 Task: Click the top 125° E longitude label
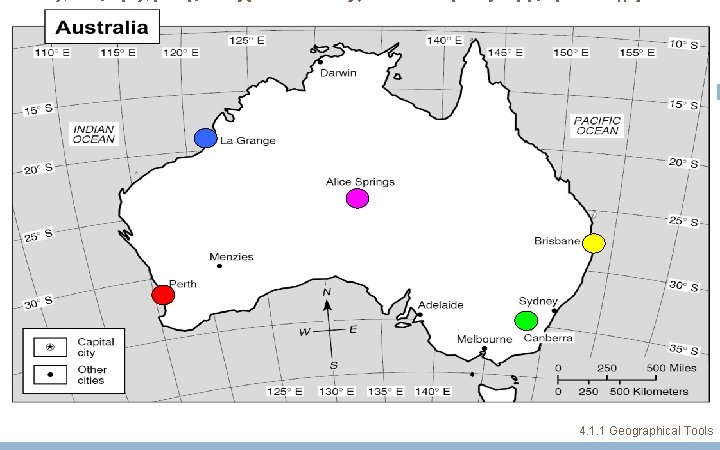[x=247, y=40]
